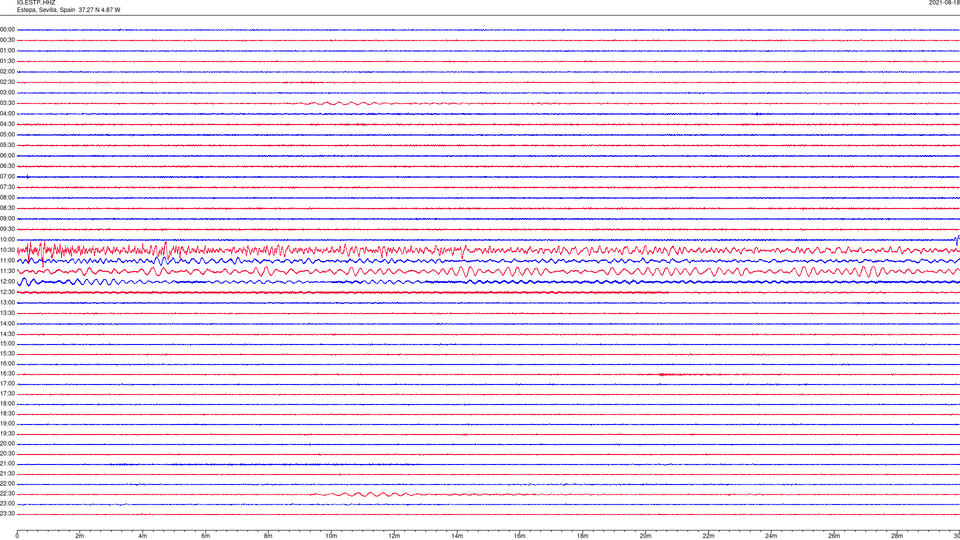Click the 20m tick label on time axis
This screenshot has width=960, height=540.
(x=645, y=536)
